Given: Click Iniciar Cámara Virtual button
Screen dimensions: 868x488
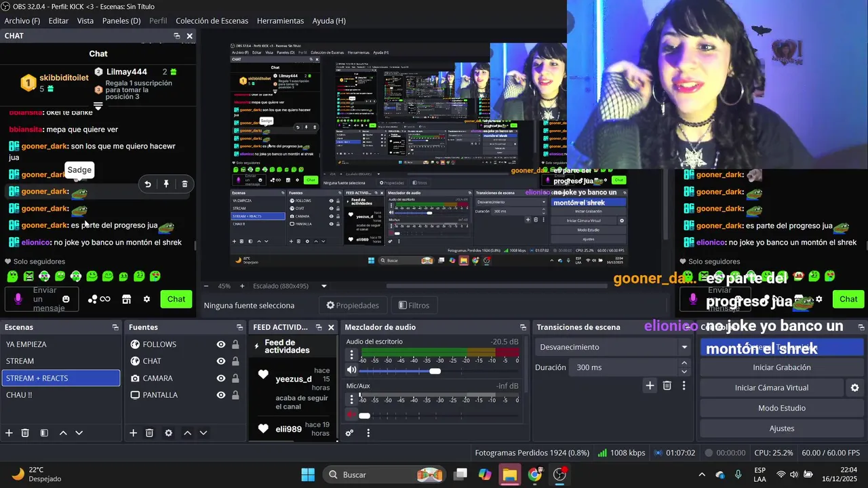Looking at the screenshot, I should tap(772, 388).
